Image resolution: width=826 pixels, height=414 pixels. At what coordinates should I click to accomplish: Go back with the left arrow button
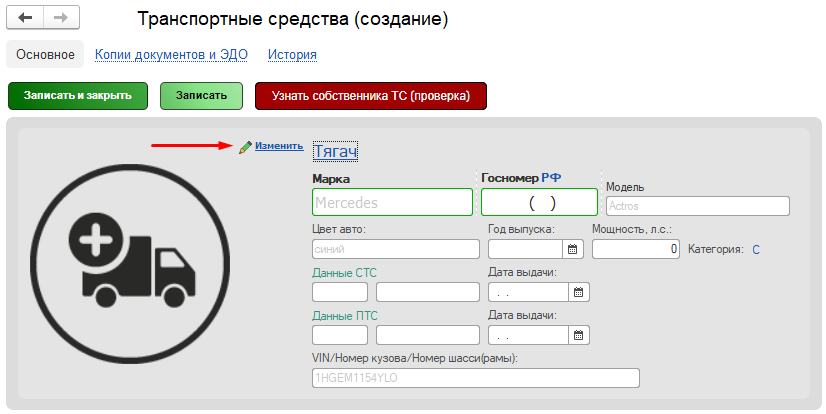click(x=25, y=17)
